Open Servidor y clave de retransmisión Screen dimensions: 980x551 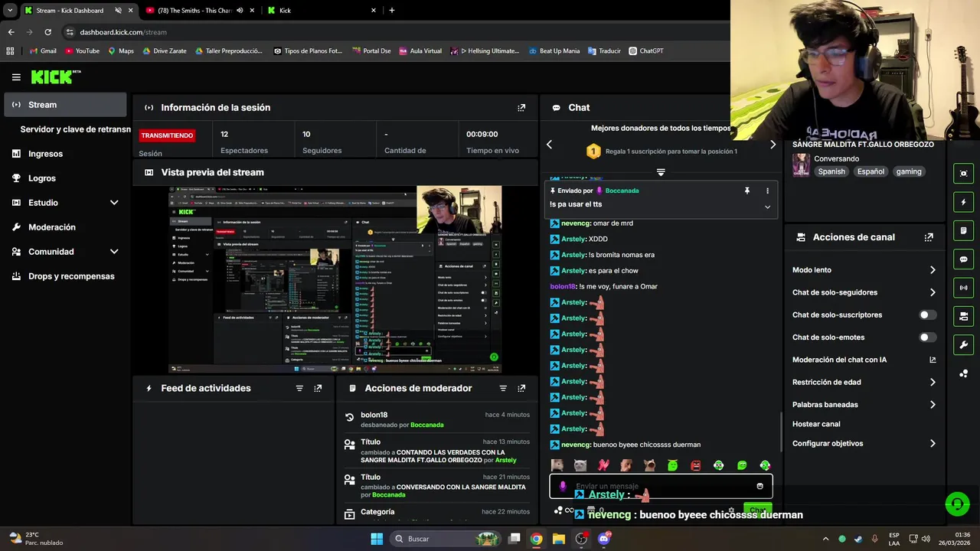click(x=75, y=129)
